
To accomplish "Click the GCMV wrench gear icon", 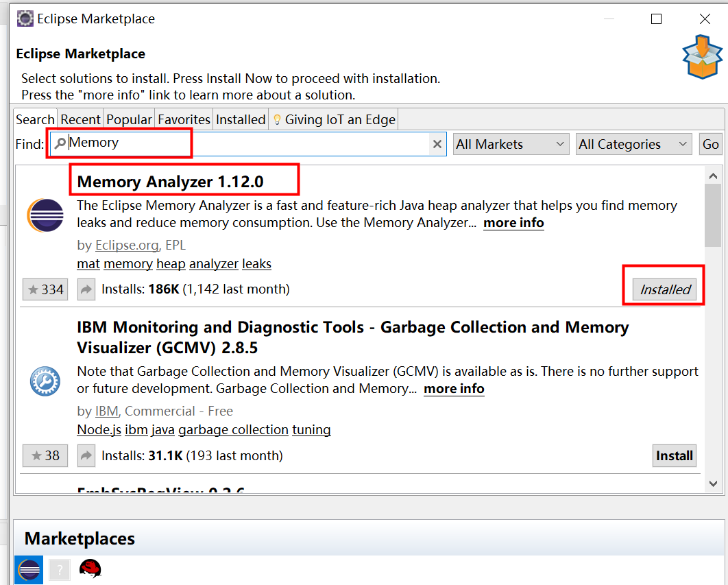I will (45, 381).
